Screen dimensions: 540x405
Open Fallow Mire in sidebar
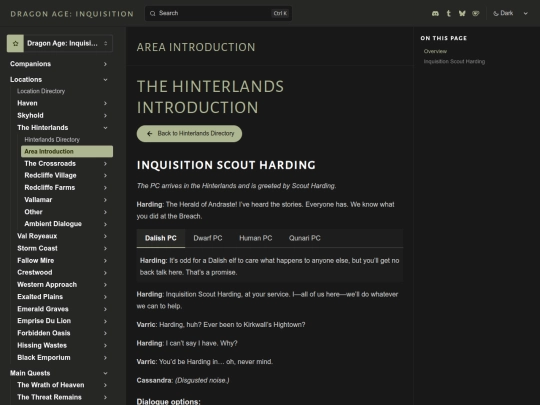(x=35, y=260)
